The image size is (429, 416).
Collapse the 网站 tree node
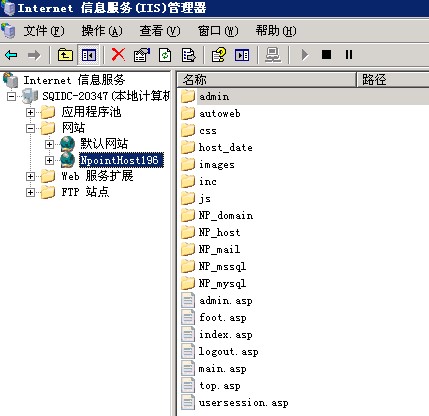tap(30, 128)
